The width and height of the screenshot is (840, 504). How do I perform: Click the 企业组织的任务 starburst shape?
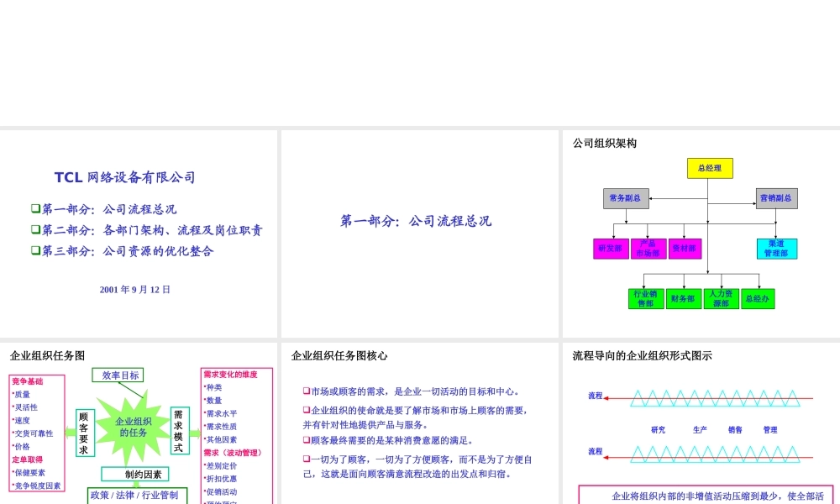click(x=132, y=428)
